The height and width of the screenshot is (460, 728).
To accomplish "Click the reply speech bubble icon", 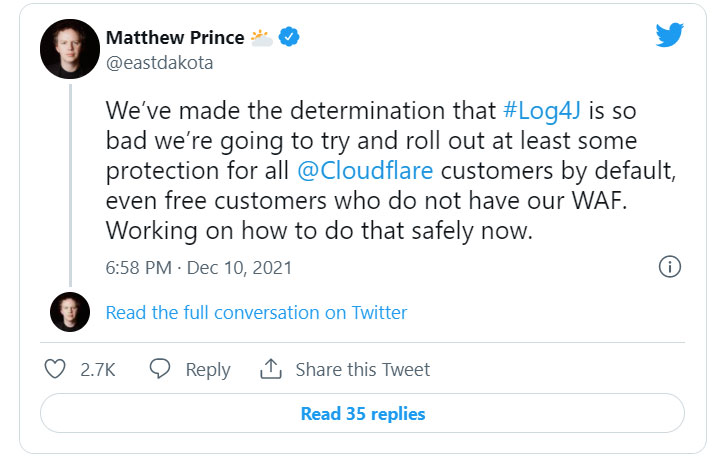I will [160, 369].
